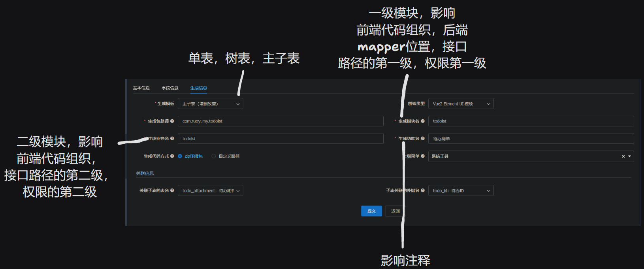Select the zip压缩包 radio option
This screenshot has height=269, width=644.
pyautogui.click(x=180, y=156)
